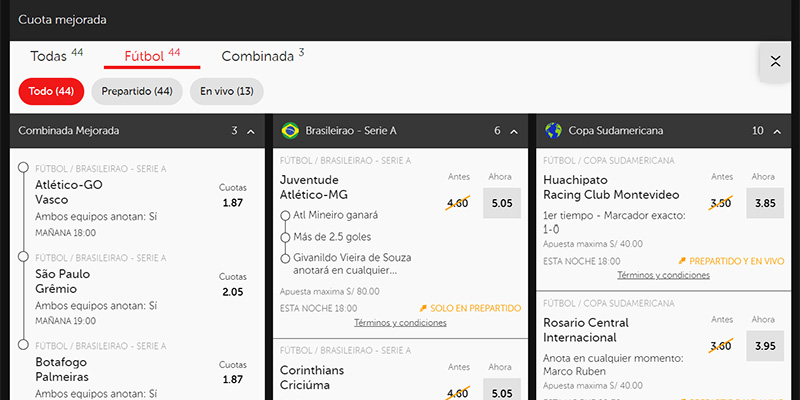The height and width of the screenshot is (400, 800).
Task: Click '1er tiempo - Marcador exacto: 1-0'
Action: (x=614, y=222)
